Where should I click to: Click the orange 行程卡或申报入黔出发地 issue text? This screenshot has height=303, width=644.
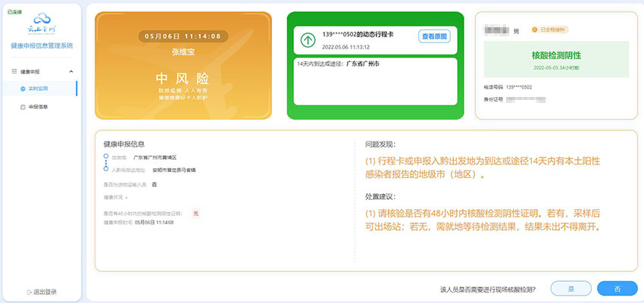[x=483, y=167]
